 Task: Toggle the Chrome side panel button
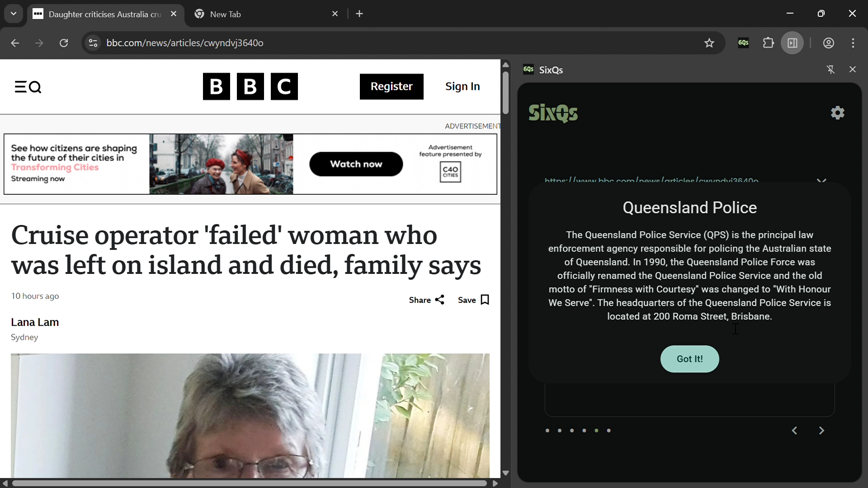pos(793,43)
